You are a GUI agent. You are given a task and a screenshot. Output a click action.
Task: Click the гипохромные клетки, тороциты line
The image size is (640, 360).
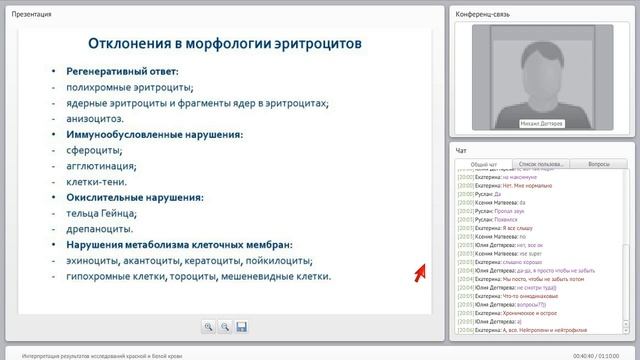point(198,276)
